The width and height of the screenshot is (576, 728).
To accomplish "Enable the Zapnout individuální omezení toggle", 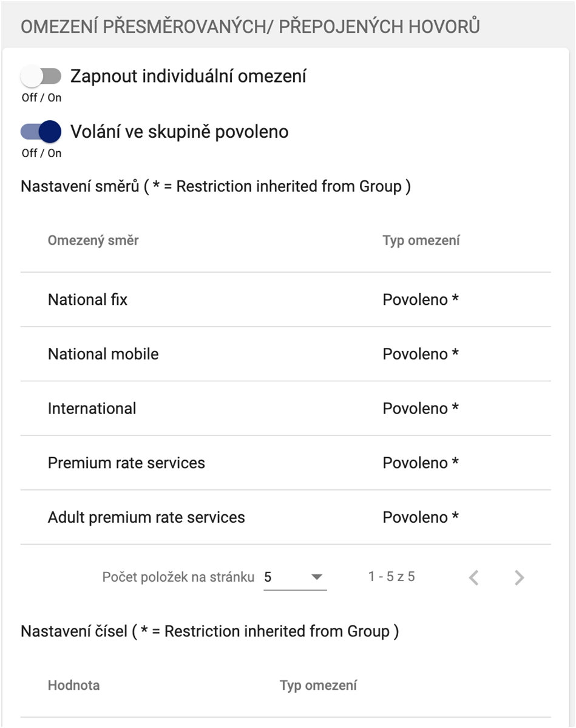I will 41,77.
